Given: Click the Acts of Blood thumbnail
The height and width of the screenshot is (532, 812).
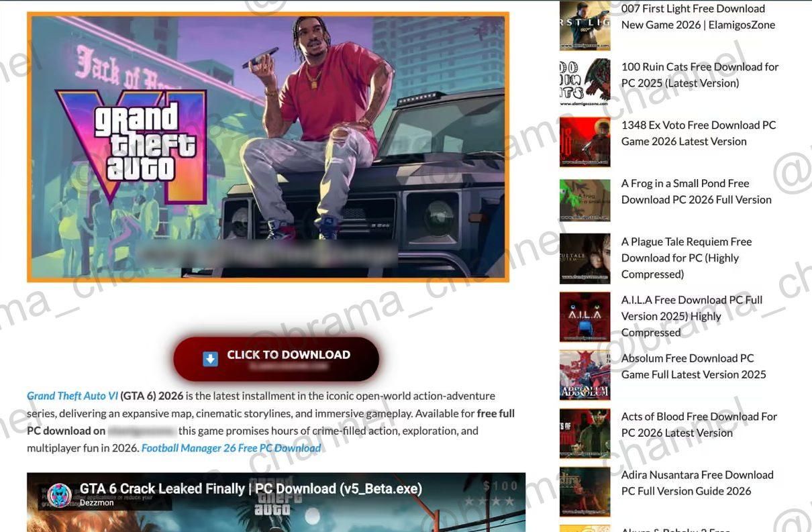Looking at the screenshot, I should point(585,433).
